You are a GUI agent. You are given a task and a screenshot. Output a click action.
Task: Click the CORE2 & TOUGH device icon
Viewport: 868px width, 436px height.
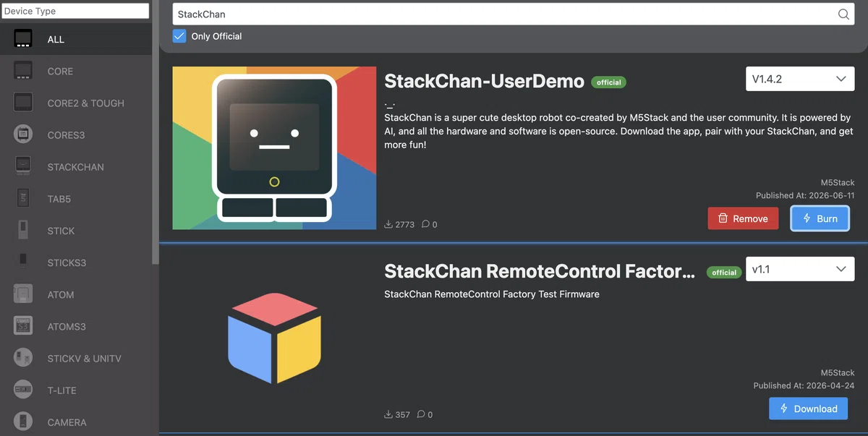[23, 103]
